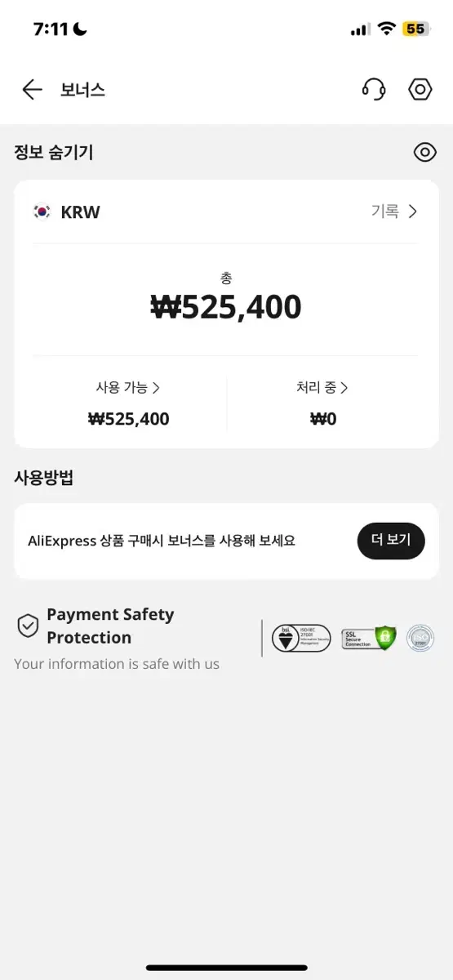Tap the round ISO 27001 seal

pos(420,638)
